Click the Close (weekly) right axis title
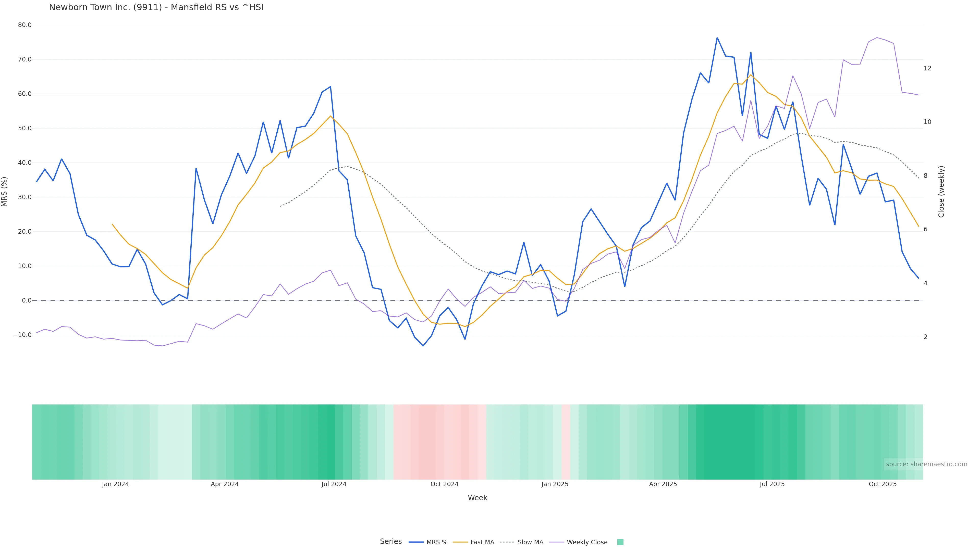The image size is (980, 551). [941, 192]
